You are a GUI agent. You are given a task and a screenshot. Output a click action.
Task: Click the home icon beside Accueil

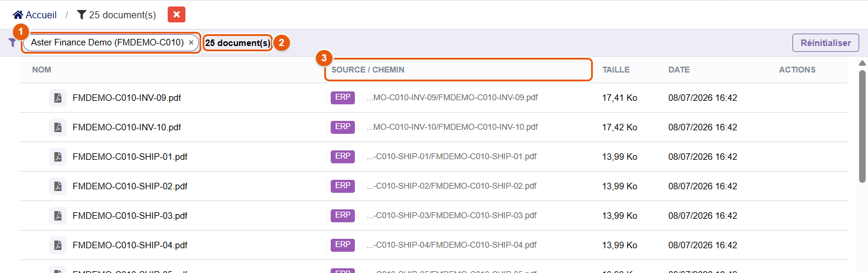pos(18,15)
